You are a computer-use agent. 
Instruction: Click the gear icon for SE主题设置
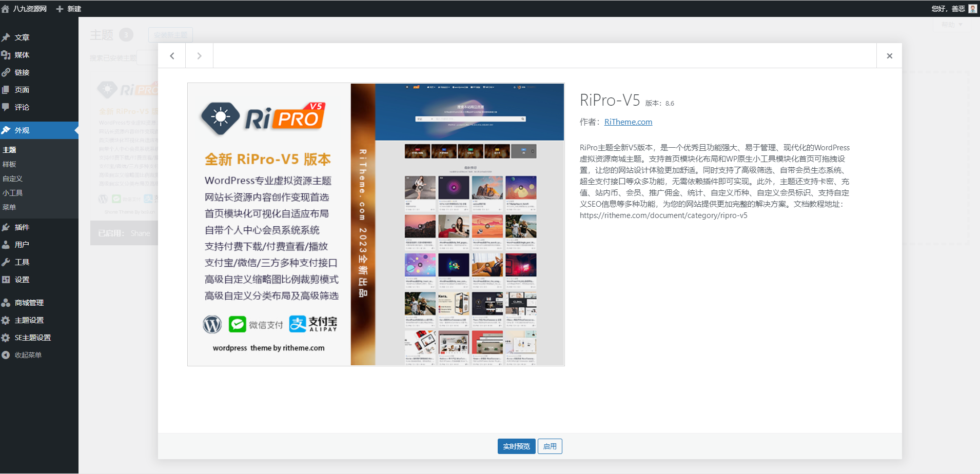point(6,338)
